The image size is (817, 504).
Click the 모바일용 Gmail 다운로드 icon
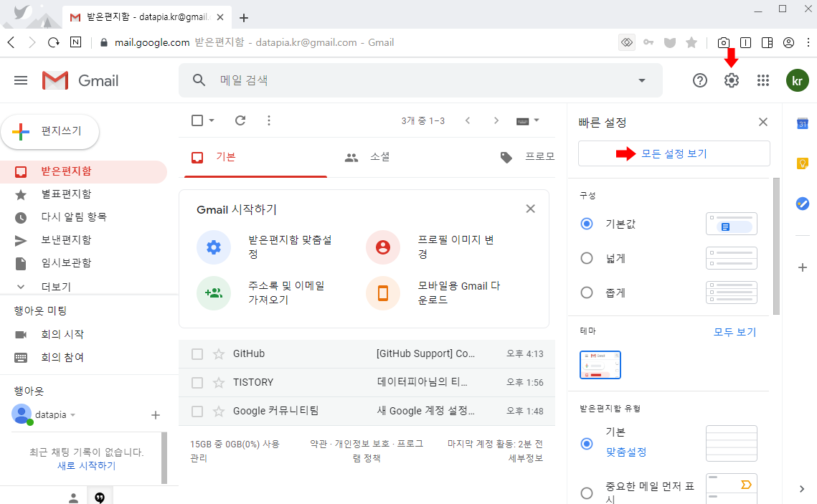pos(383,293)
